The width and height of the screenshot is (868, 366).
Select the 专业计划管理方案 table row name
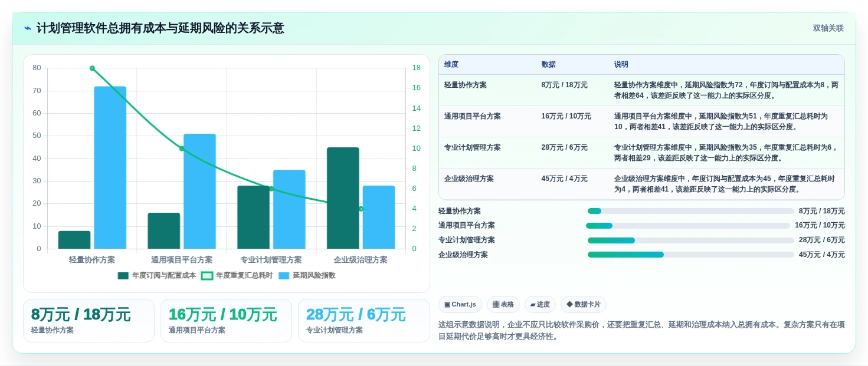pyautogui.click(x=473, y=147)
